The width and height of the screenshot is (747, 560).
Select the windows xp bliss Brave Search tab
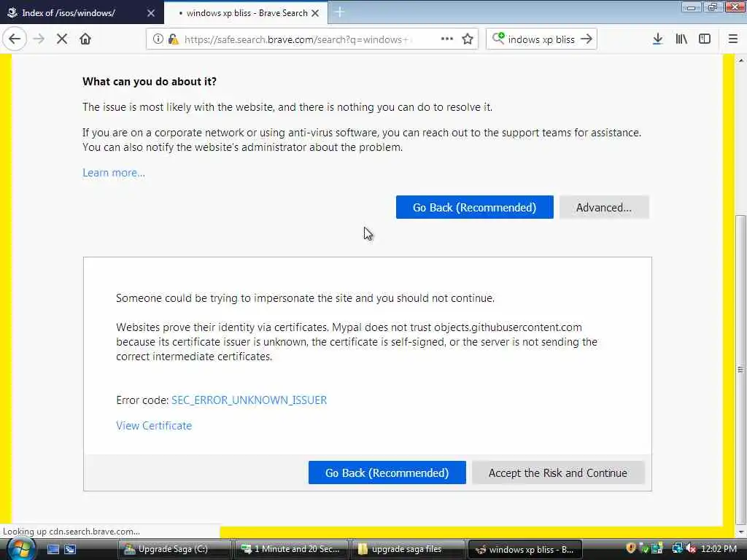click(x=246, y=13)
